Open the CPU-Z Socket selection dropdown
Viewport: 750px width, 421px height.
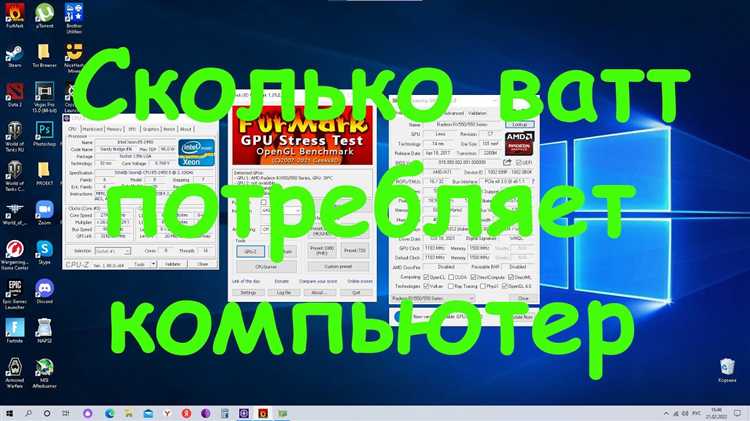(x=112, y=251)
